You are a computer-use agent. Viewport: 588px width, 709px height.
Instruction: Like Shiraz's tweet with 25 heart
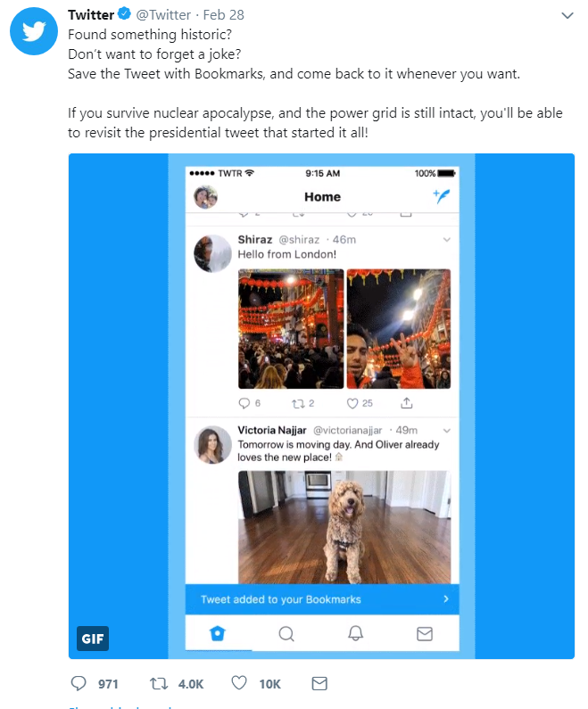(x=352, y=403)
